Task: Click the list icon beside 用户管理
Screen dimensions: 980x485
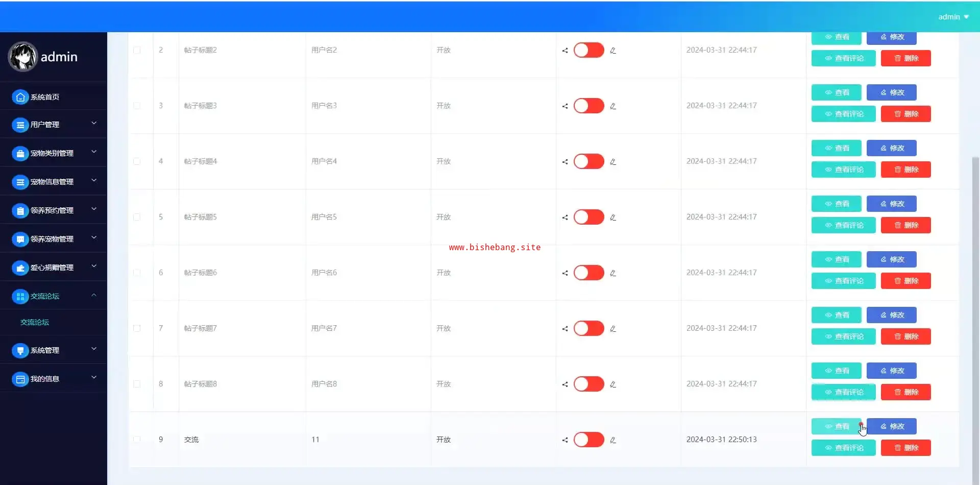Action: [x=20, y=125]
